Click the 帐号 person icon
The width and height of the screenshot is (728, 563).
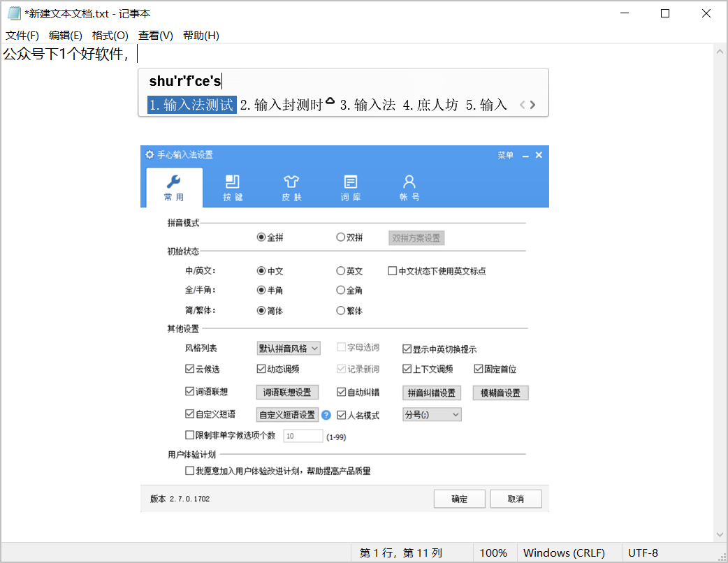(x=409, y=182)
